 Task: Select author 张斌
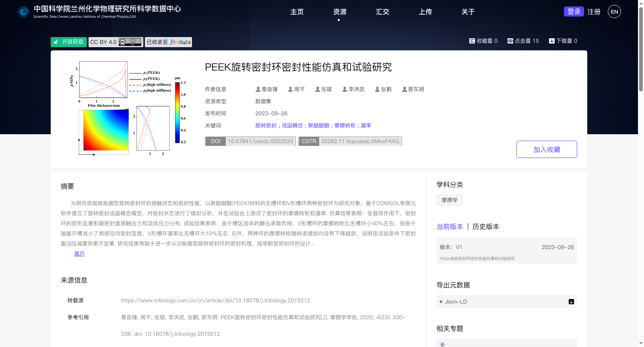323,89
